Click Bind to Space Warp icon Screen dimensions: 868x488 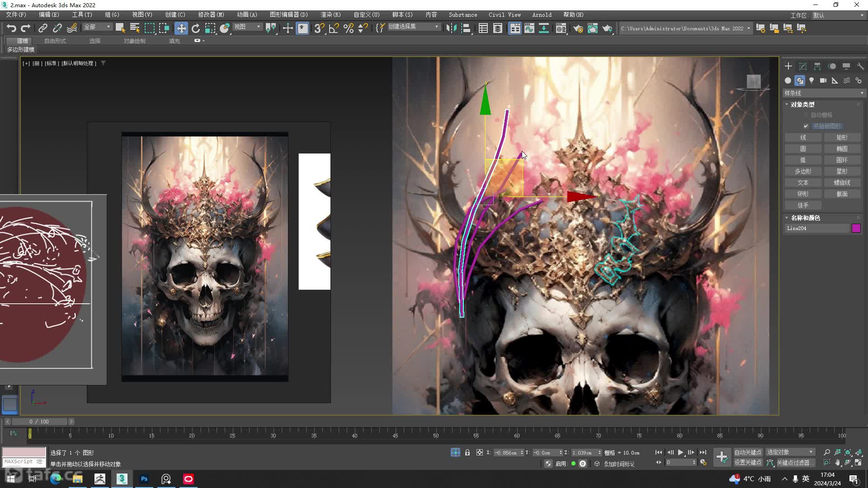[x=72, y=28]
